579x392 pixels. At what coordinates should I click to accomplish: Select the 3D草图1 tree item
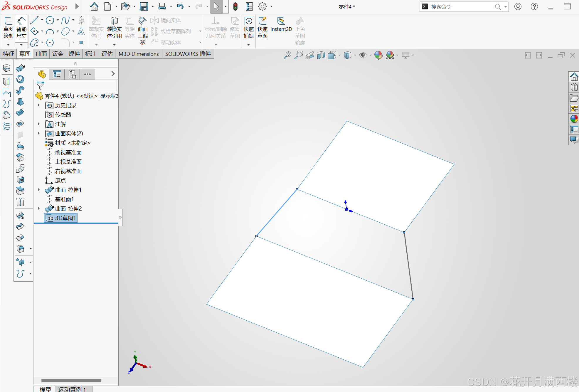point(61,218)
